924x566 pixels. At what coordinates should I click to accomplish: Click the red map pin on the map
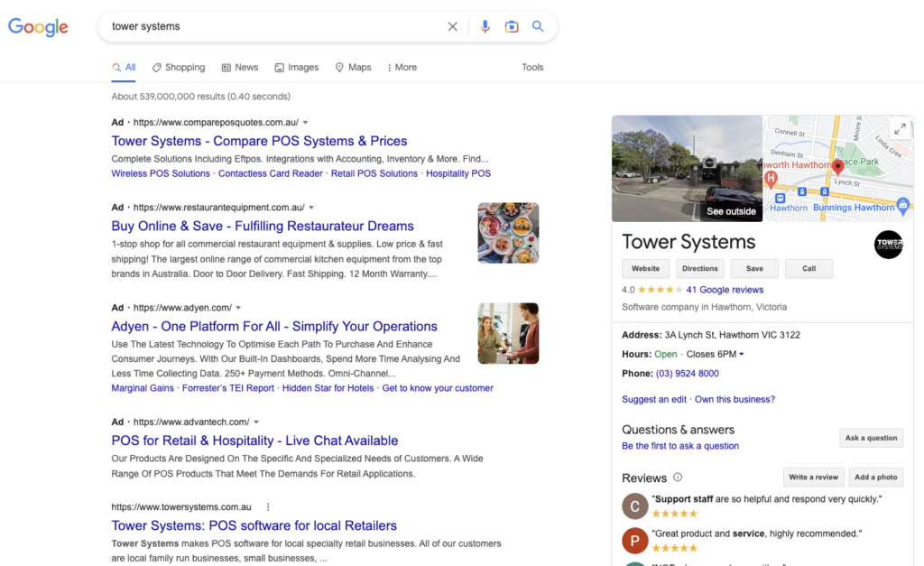coord(837,167)
